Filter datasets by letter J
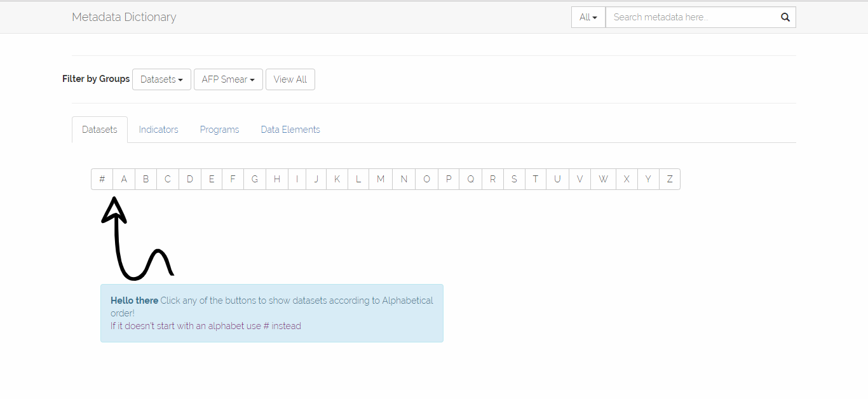Screen dimensions: 868x399 click(316, 179)
